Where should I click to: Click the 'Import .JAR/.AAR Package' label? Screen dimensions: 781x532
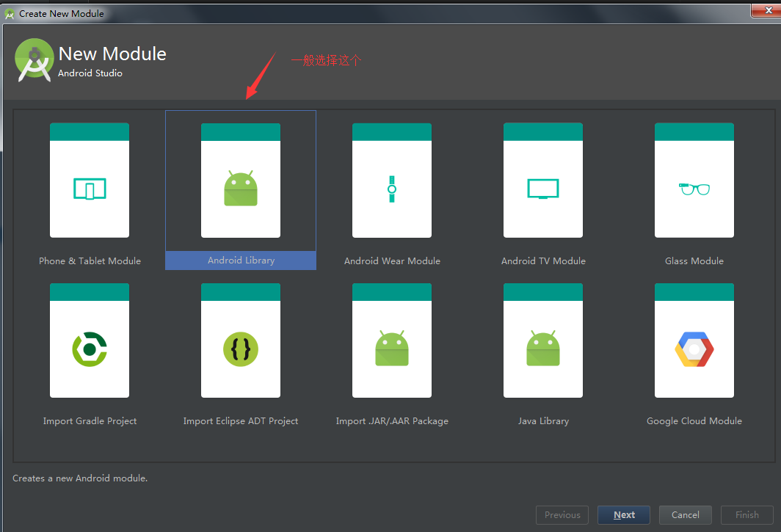pyautogui.click(x=392, y=421)
